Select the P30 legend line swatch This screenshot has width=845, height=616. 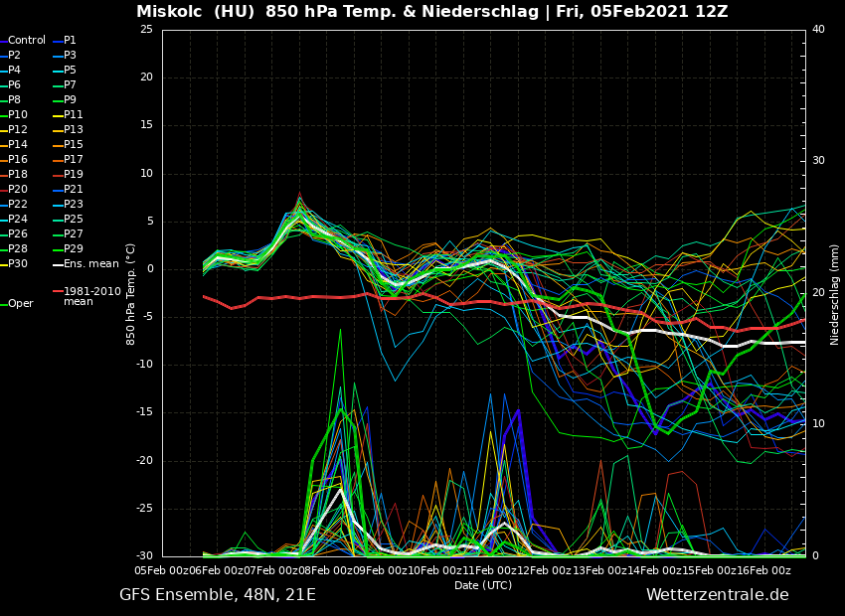(4, 264)
